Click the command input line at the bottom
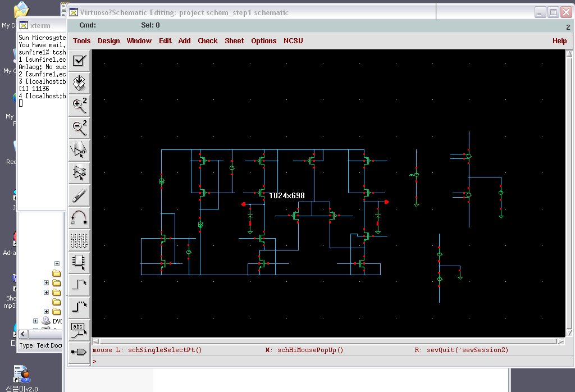The image size is (575, 392). pyautogui.click(x=326, y=361)
